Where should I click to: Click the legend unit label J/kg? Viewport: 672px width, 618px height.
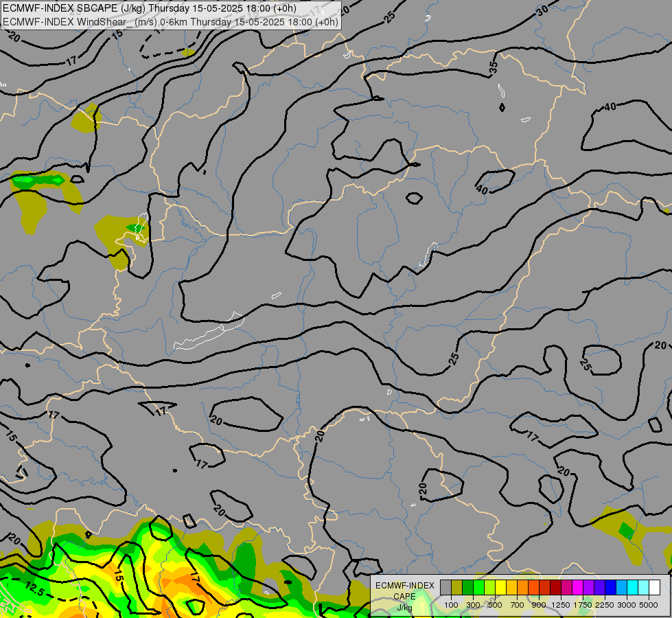[x=404, y=608]
